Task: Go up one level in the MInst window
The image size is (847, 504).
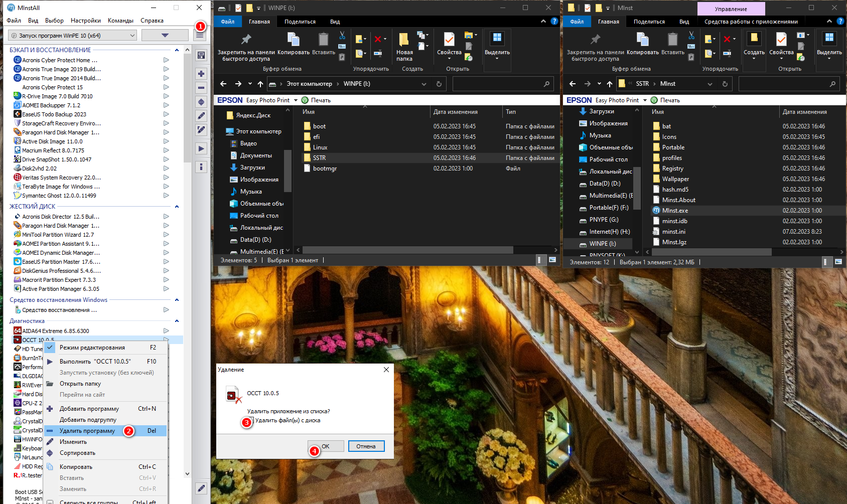Action: point(609,84)
